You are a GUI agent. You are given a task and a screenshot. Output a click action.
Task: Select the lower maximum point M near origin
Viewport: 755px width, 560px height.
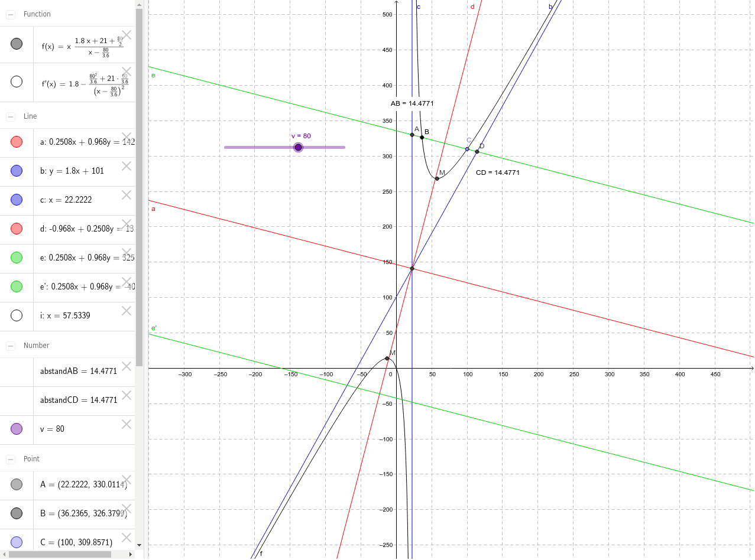click(x=387, y=359)
